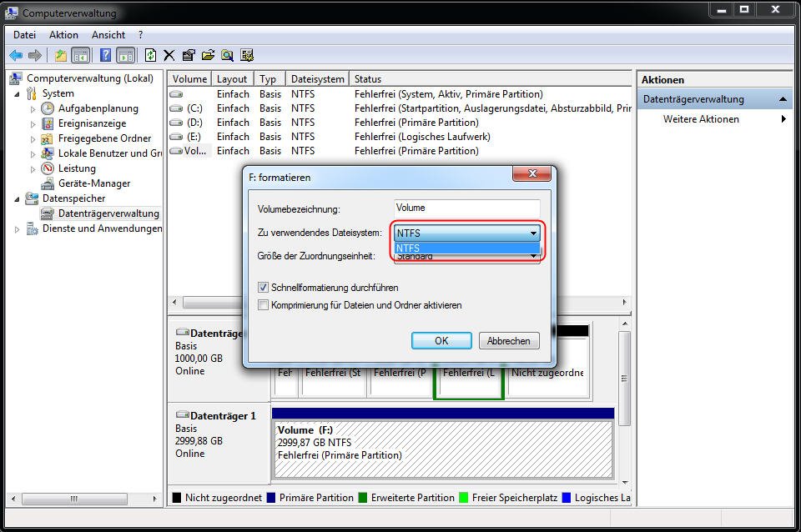Close the F: formatieren dialog

point(531,173)
